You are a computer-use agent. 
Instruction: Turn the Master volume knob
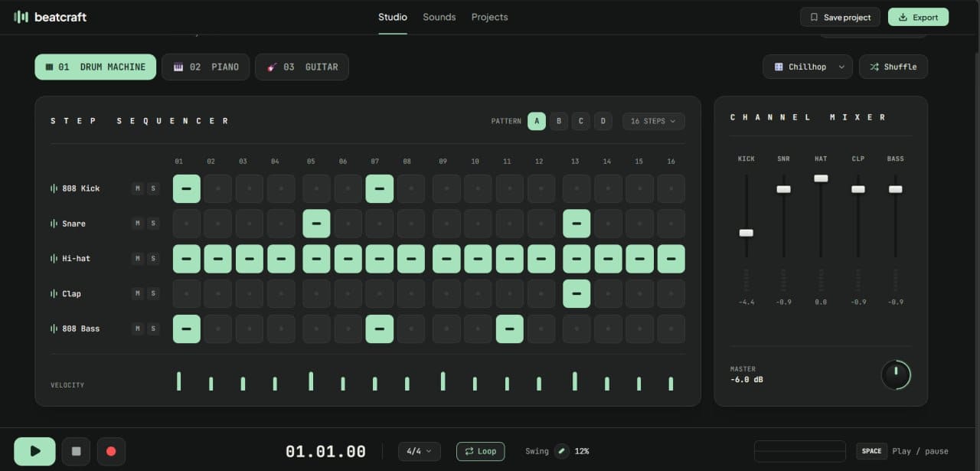click(896, 375)
